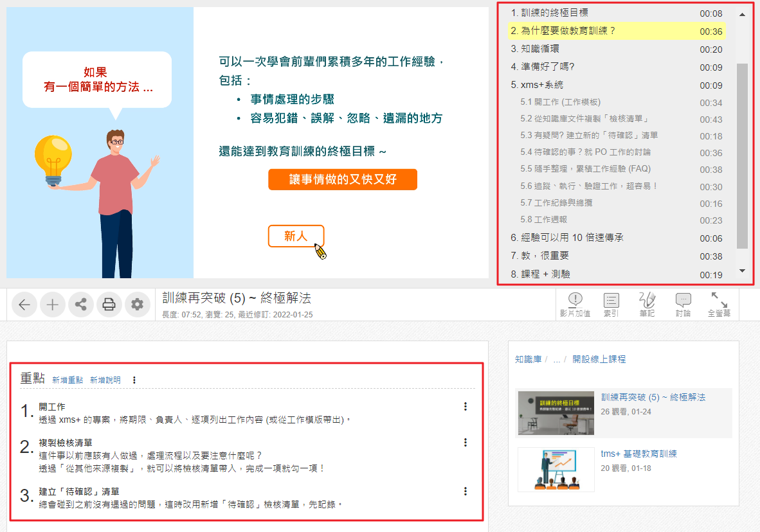Open the options menu beside 重點 heading

coord(134,380)
